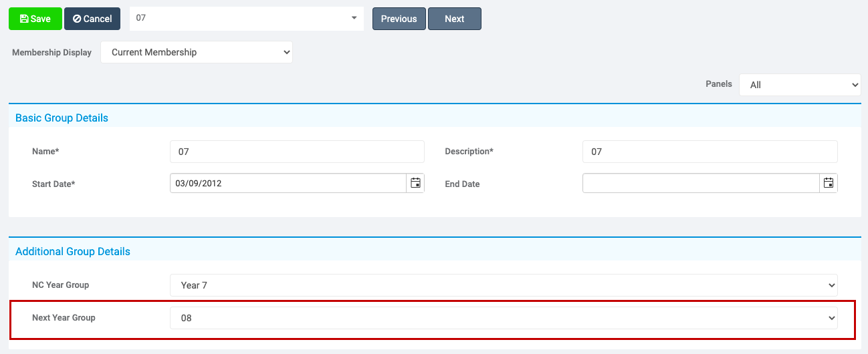868x354 pixels.
Task: Expand the Membership Display dropdown
Action: point(197,52)
